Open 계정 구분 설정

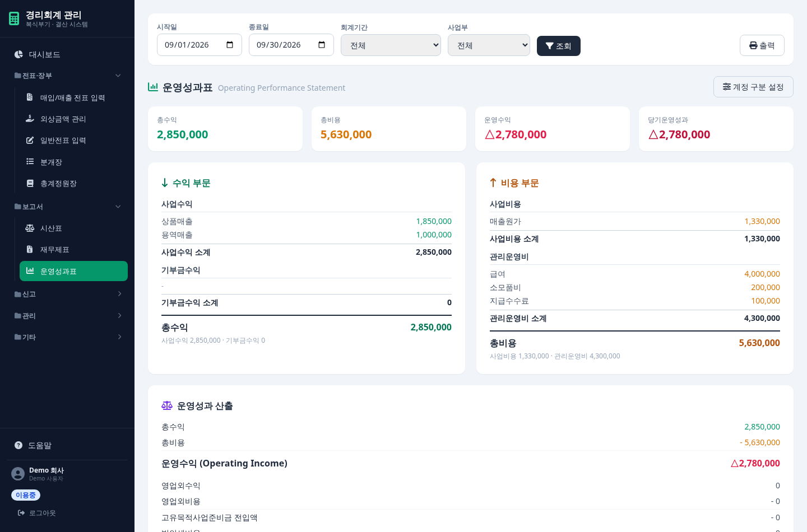(x=753, y=87)
